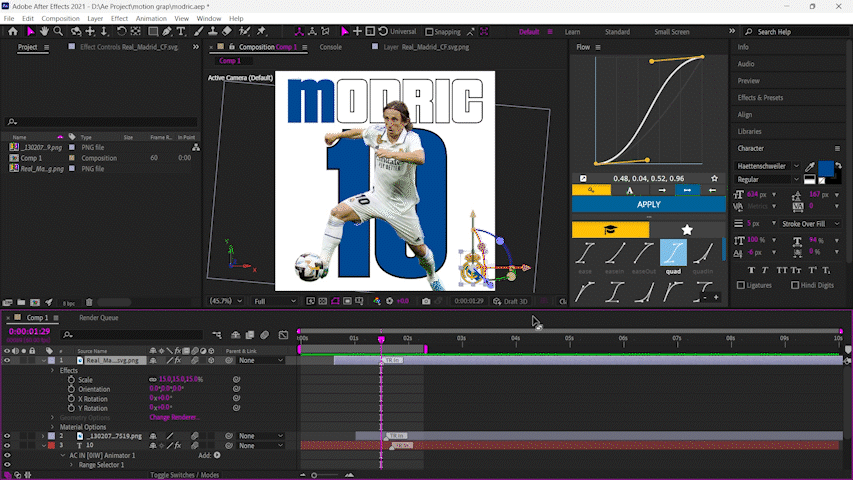Select the Eraser tool
Image resolution: width=853 pixels, height=480 pixels.
227,32
